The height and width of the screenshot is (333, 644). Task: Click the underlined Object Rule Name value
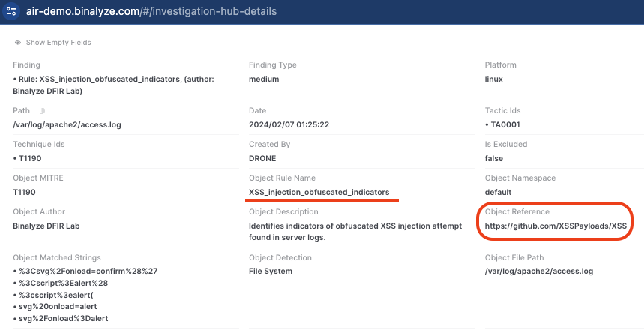pyautogui.click(x=319, y=192)
